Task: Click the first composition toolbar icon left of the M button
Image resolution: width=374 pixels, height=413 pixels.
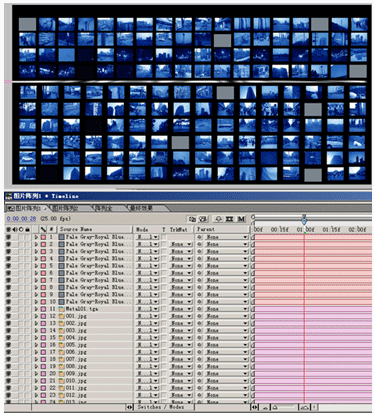Action: coord(192,219)
